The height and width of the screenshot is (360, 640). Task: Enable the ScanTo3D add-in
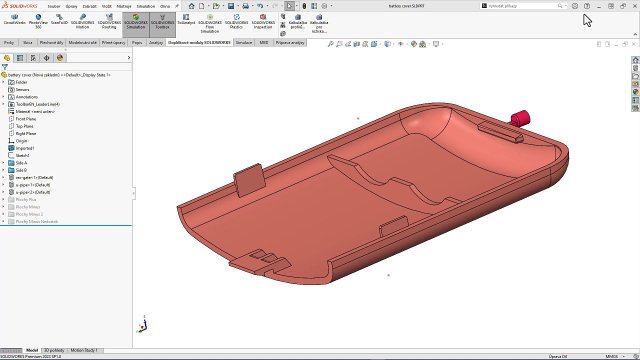59,20
